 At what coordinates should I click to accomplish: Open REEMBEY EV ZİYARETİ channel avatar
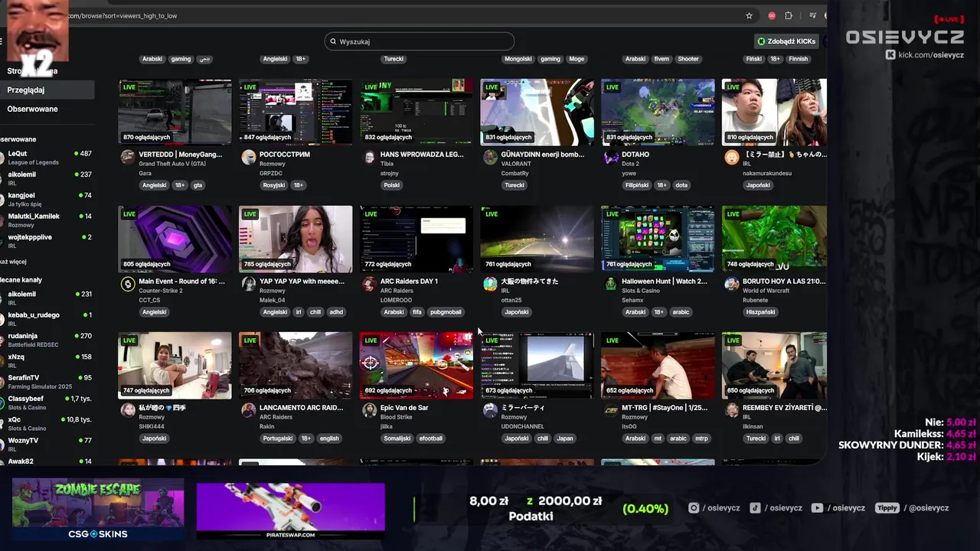coord(732,410)
